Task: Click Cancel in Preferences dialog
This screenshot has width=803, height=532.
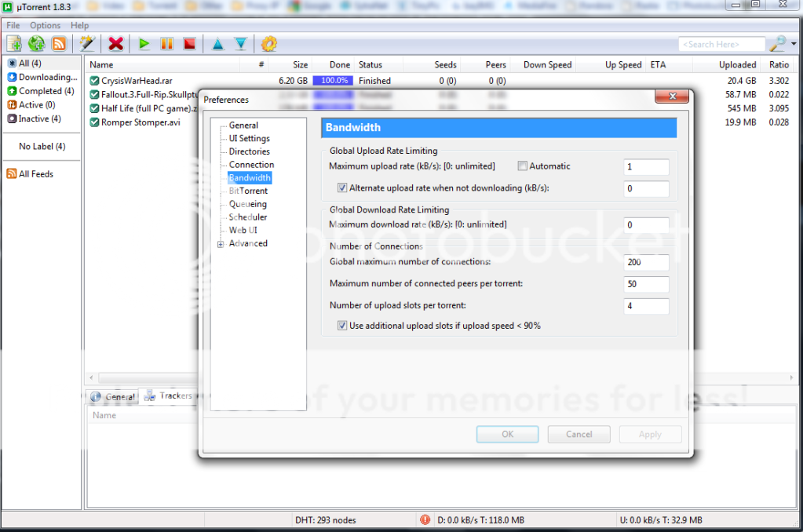Action: pos(579,434)
